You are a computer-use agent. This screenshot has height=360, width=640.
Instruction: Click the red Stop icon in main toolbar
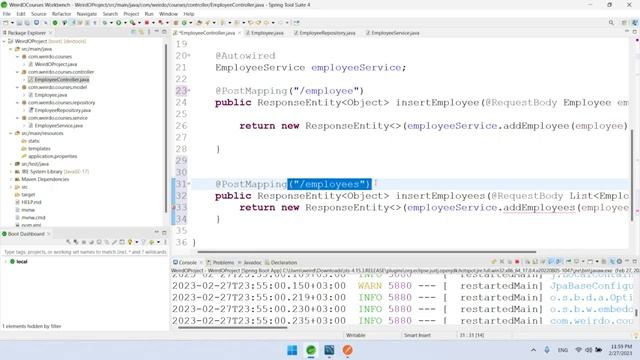pos(147,23)
